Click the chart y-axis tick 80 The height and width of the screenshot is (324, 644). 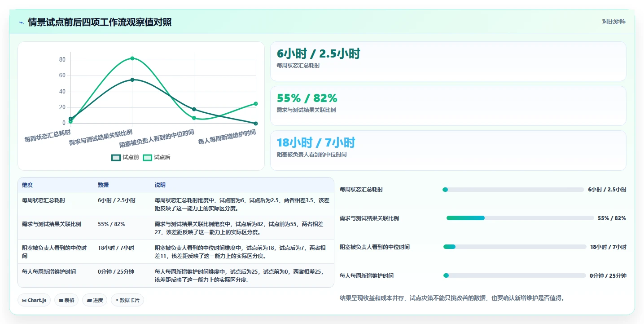click(x=62, y=60)
